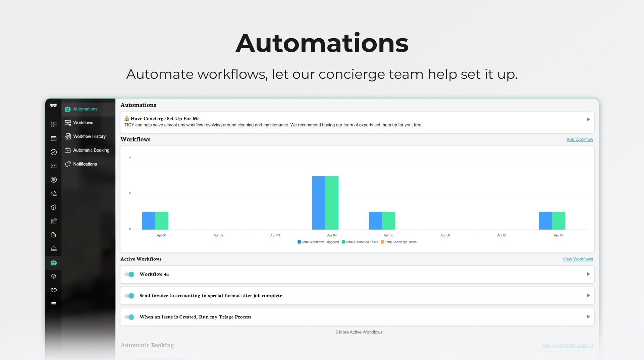Open the document page icon in sidebar
Viewport: 644px width, 360px height.
pyautogui.click(x=53, y=235)
